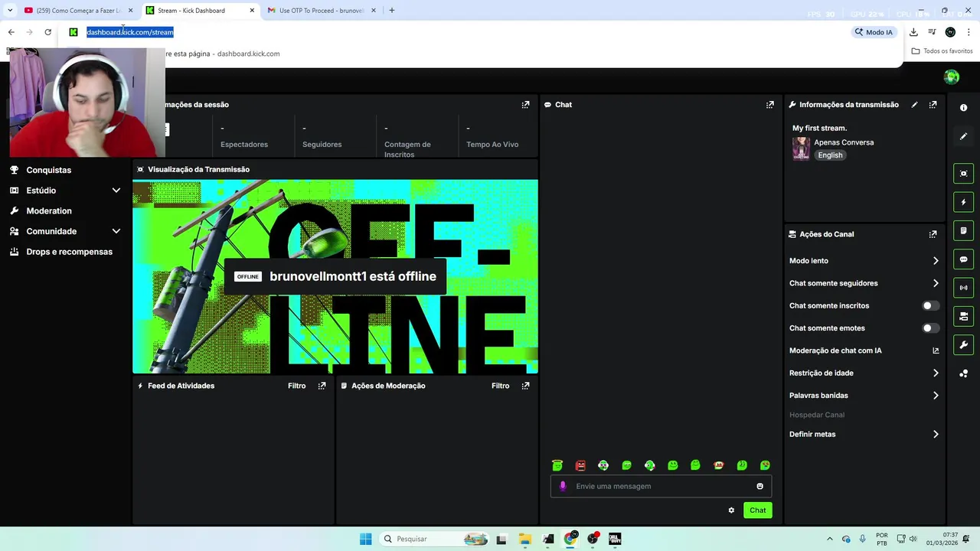Click the green Chat send button
This screenshot has height=551, width=980.
[x=757, y=510]
